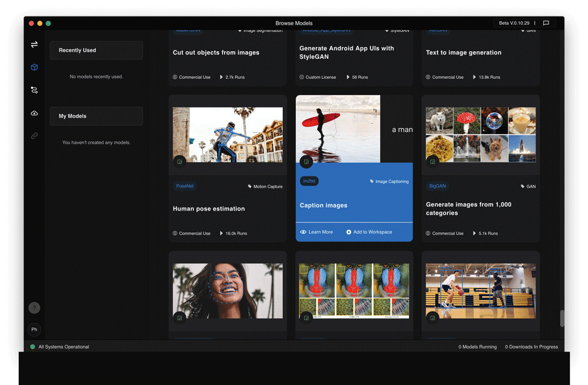588x385 pixels.
Task: Open the Human pose estimation card title
Action: [209, 209]
